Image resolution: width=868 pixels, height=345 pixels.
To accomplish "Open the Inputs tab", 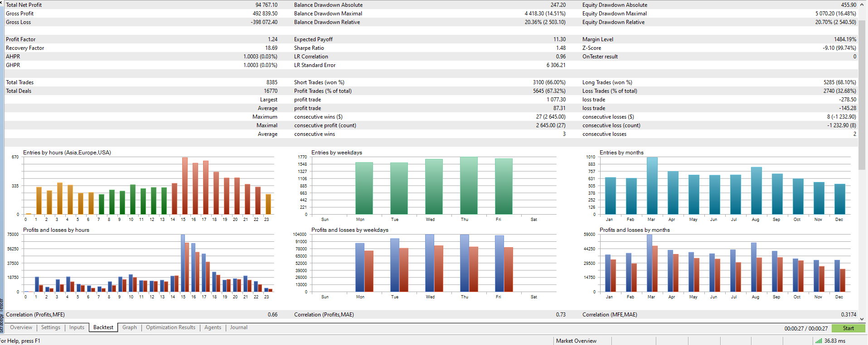I will (77, 327).
